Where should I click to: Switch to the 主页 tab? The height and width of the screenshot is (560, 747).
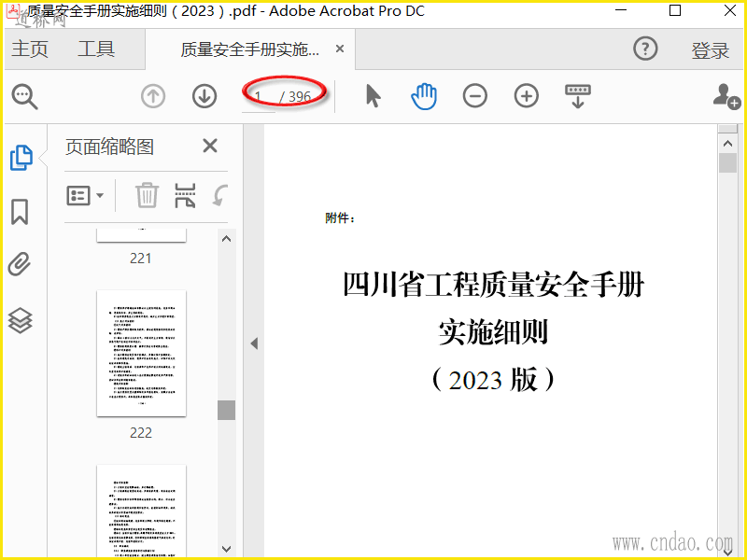click(30, 49)
